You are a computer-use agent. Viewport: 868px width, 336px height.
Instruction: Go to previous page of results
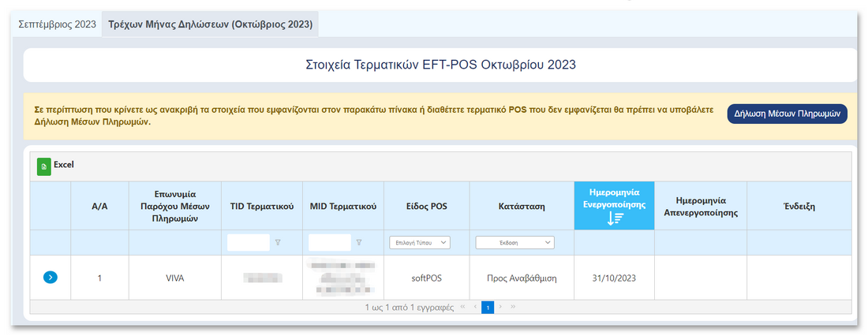(x=475, y=308)
